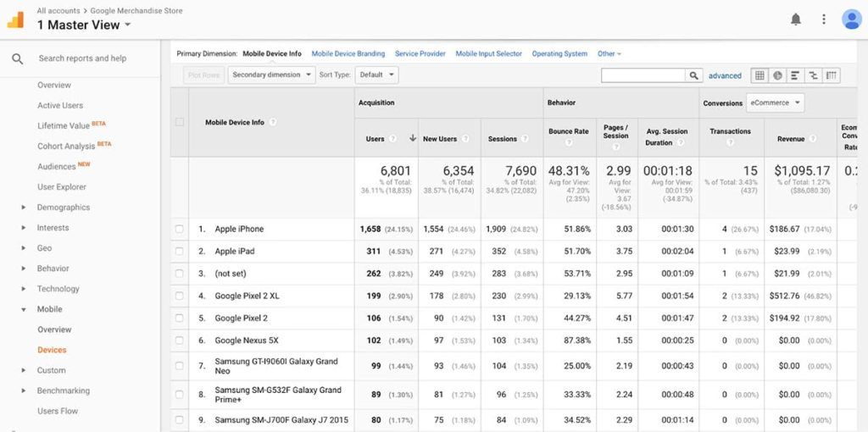This screenshot has height=432, width=868.
Task: Switch to the pie chart percentage view
Action: coord(777,75)
